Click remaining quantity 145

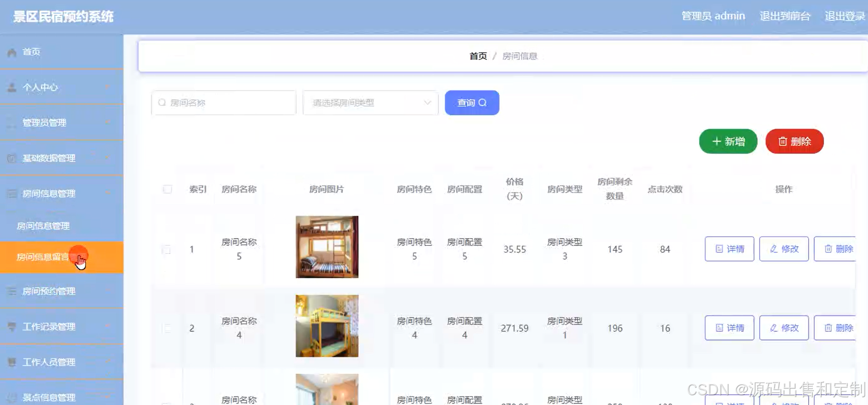click(615, 249)
